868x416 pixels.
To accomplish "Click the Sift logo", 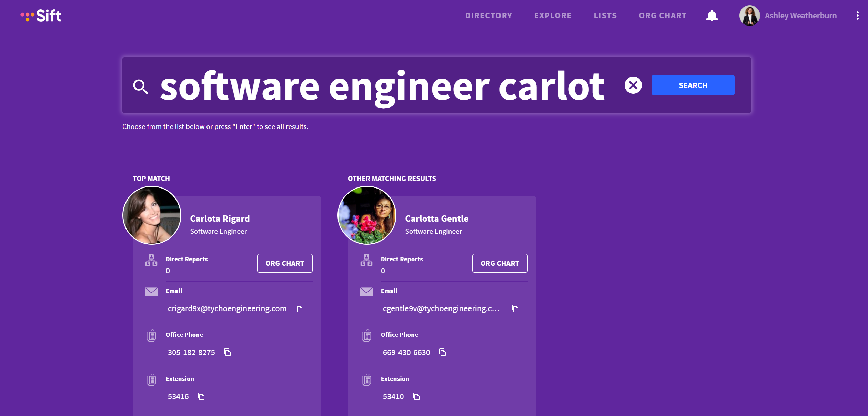I will click(41, 15).
